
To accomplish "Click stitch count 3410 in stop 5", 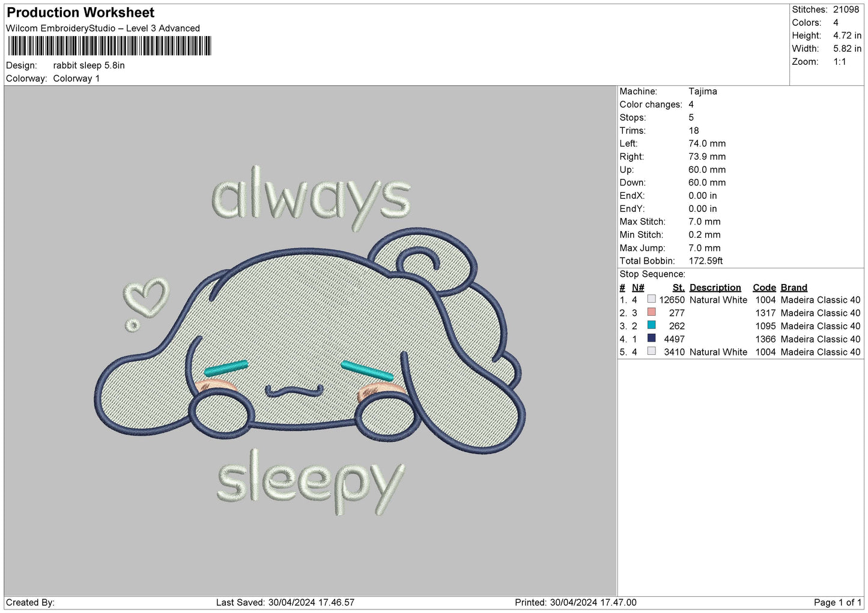I will pyautogui.click(x=674, y=352).
